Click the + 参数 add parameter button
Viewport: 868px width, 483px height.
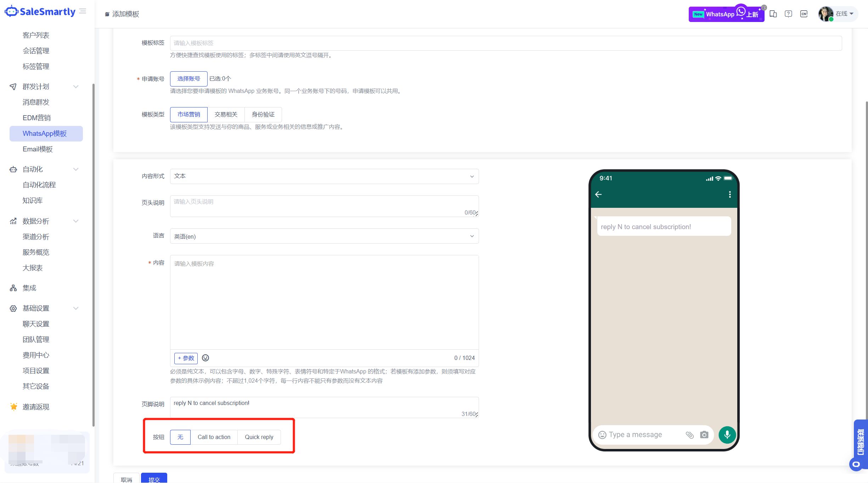[186, 358]
